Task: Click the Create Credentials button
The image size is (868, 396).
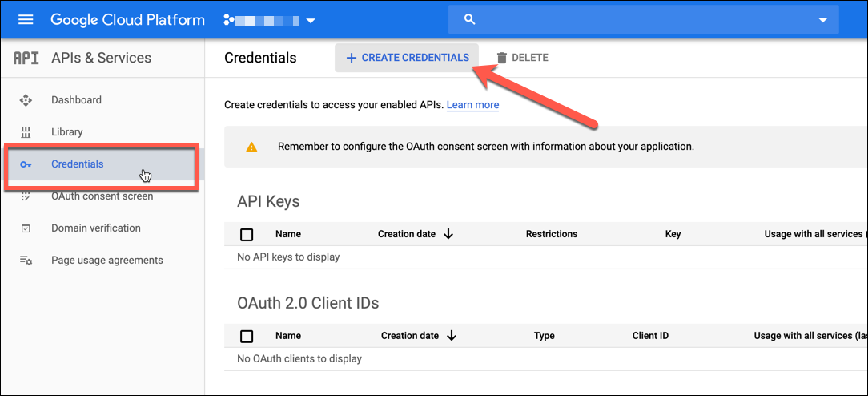Action: pyautogui.click(x=407, y=58)
